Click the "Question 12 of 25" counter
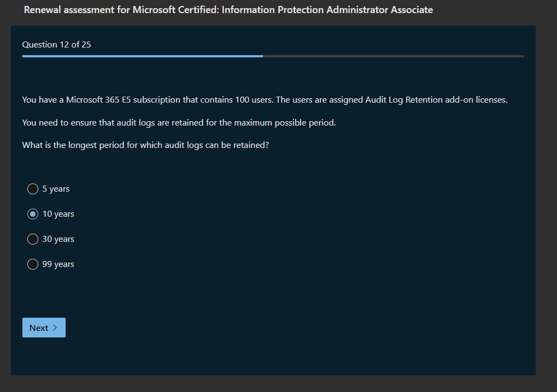This screenshot has width=557, height=392. click(56, 45)
